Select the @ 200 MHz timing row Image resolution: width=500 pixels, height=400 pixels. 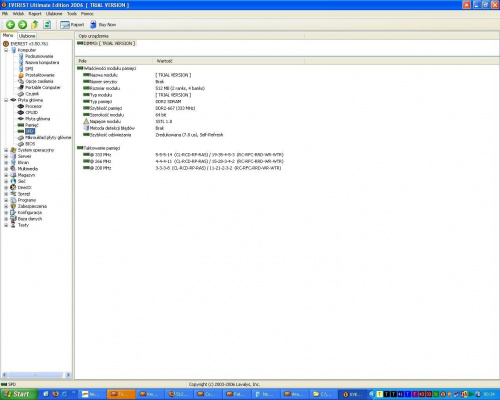(x=182, y=168)
